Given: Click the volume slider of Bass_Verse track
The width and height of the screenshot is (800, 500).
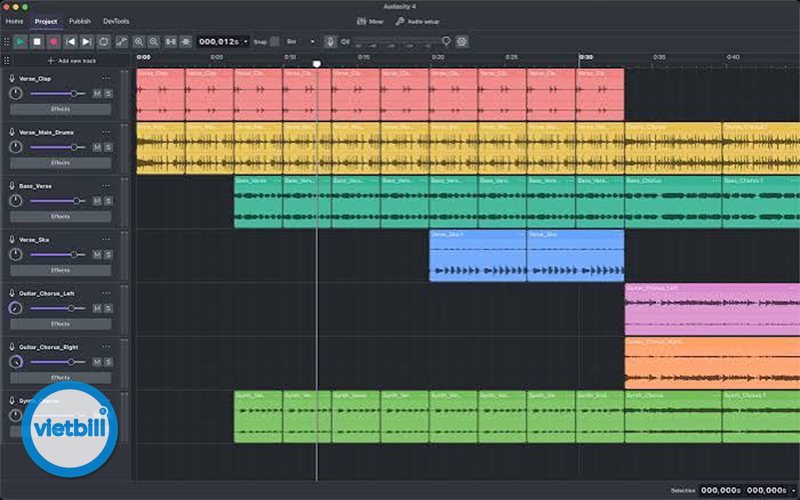Looking at the screenshot, I should [58, 201].
